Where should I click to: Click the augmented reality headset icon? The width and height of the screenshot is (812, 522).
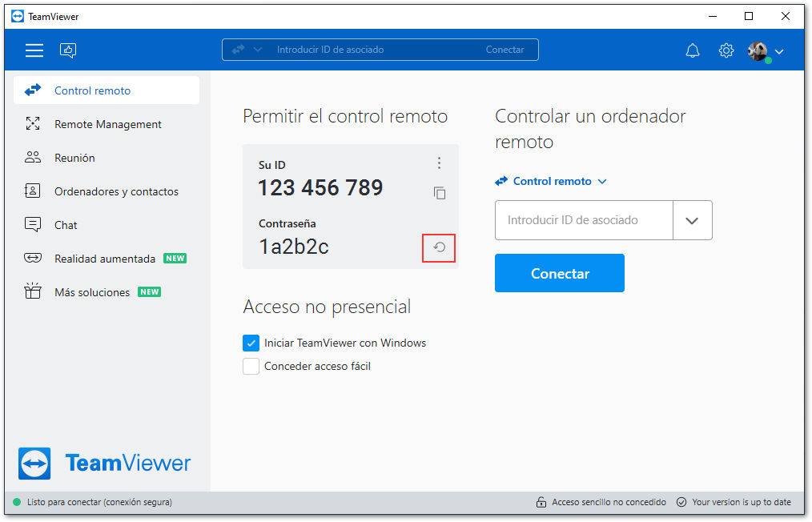click(33, 258)
